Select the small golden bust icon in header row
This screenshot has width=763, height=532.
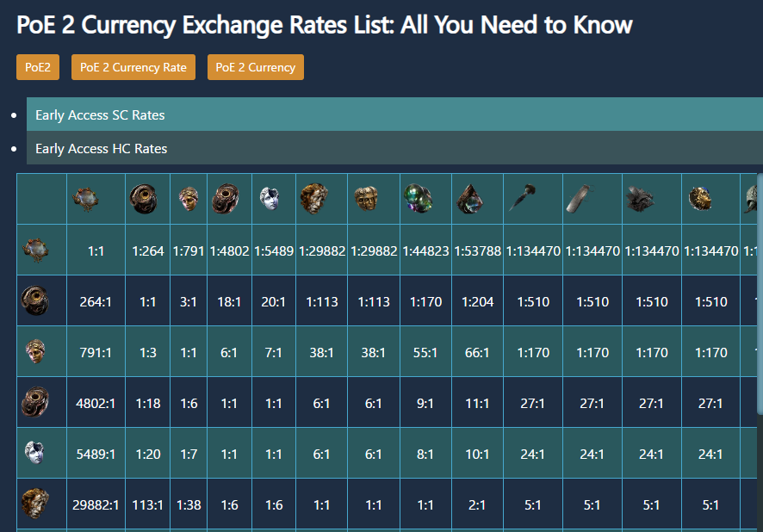tap(189, 199)
